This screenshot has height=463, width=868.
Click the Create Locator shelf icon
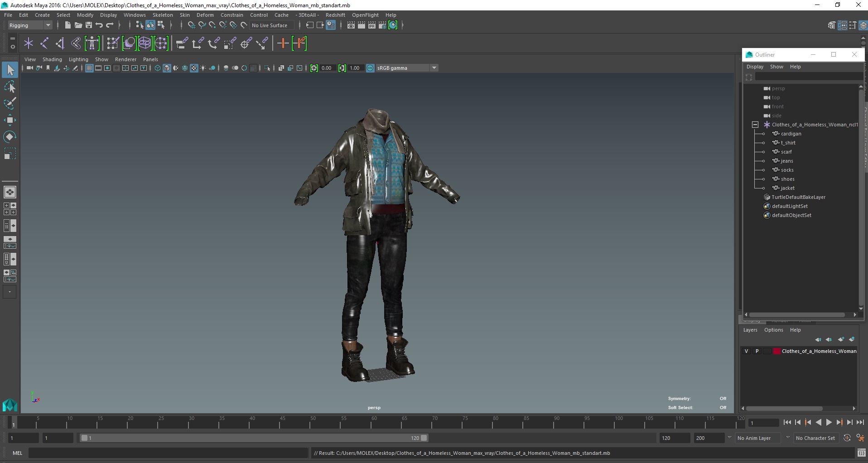(x=29, y=43)
